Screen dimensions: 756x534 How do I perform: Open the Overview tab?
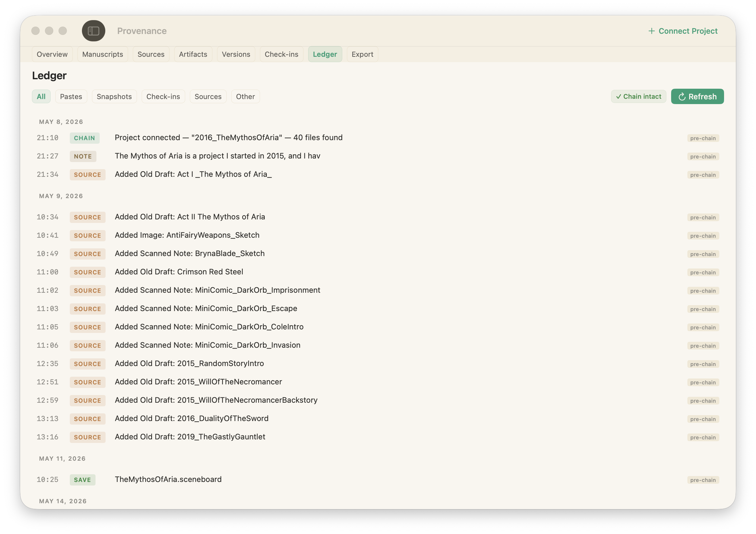[x=52, y=54]
